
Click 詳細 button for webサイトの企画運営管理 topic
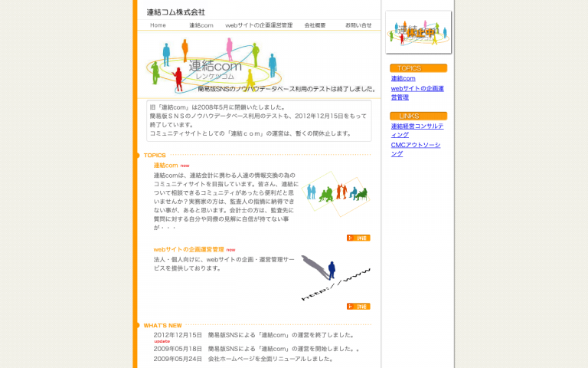pyautogui.click(x=358, y=307)
